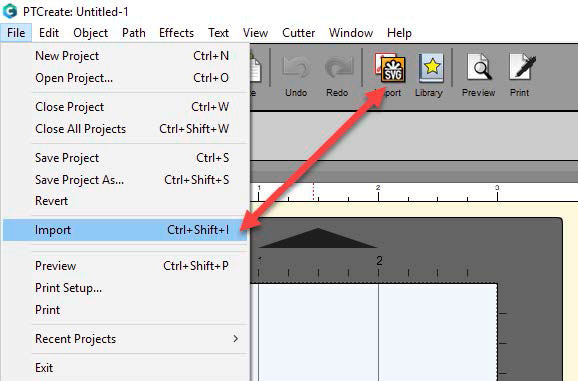
Task: Click the Redo arrow icon
Action: [338, 67]
